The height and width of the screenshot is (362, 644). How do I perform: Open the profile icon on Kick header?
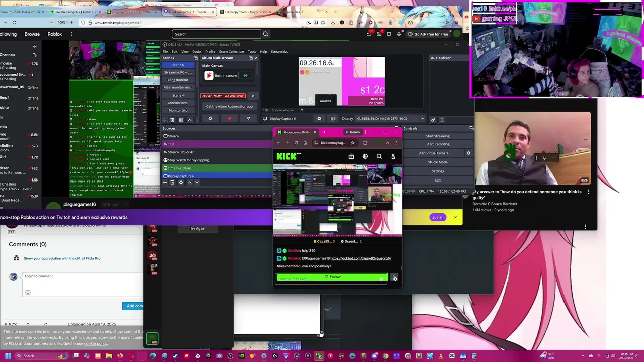(x=393, y=156)
